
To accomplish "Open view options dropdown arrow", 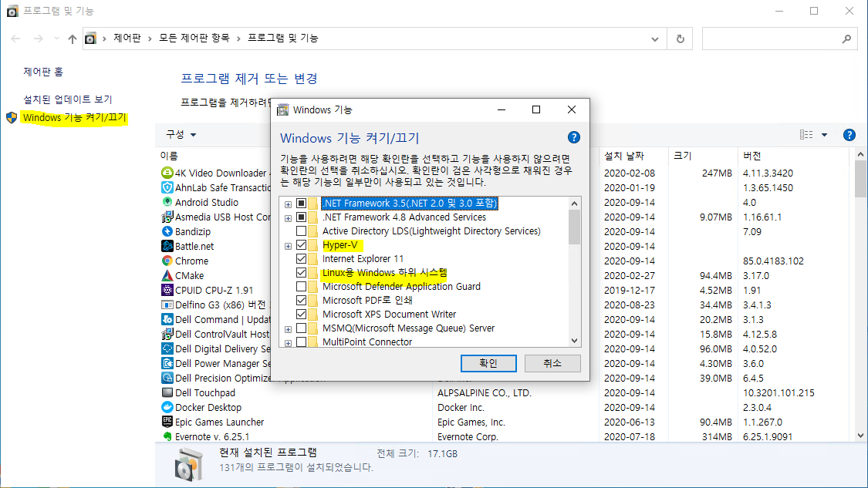I will coord(824,135).
